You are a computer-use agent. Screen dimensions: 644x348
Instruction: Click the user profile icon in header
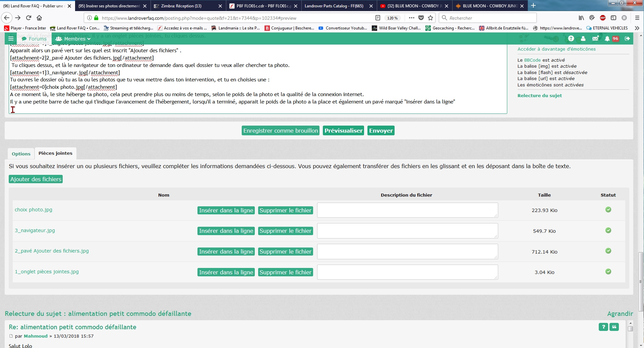coord(583,39)
